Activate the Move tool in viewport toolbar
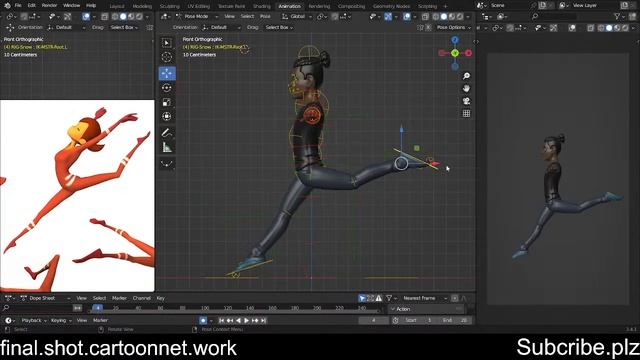This screenshot has width=640, height=360. coord(167,73)
